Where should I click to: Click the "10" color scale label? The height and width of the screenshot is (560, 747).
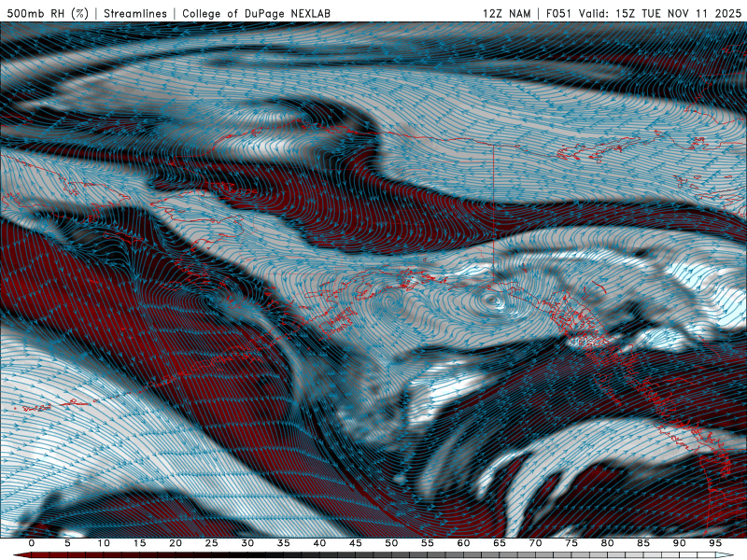tap(104, 543)
